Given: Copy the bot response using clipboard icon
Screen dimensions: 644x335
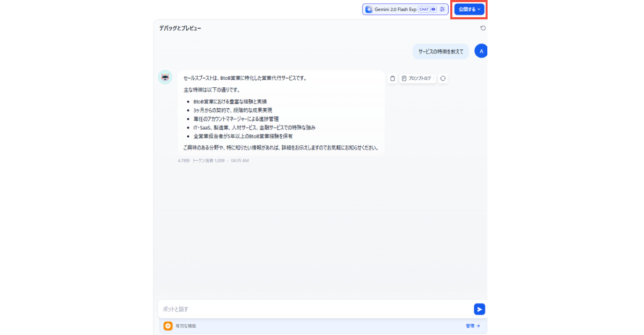Looking at the screenshot, I should pos(392,78).
